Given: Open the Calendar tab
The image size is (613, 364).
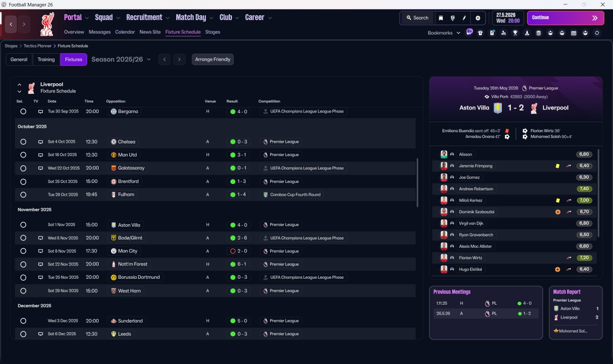Looking at the screenshot, I should click(125, 32).
